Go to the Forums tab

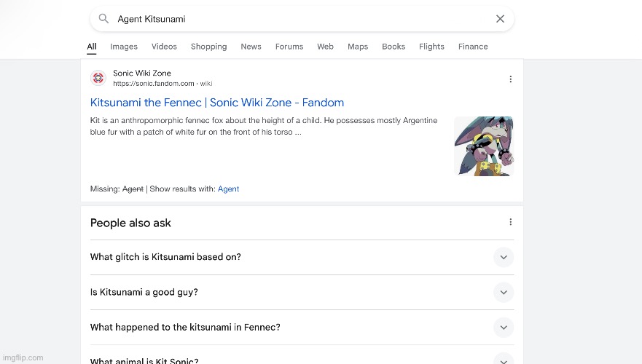[289, 47]
